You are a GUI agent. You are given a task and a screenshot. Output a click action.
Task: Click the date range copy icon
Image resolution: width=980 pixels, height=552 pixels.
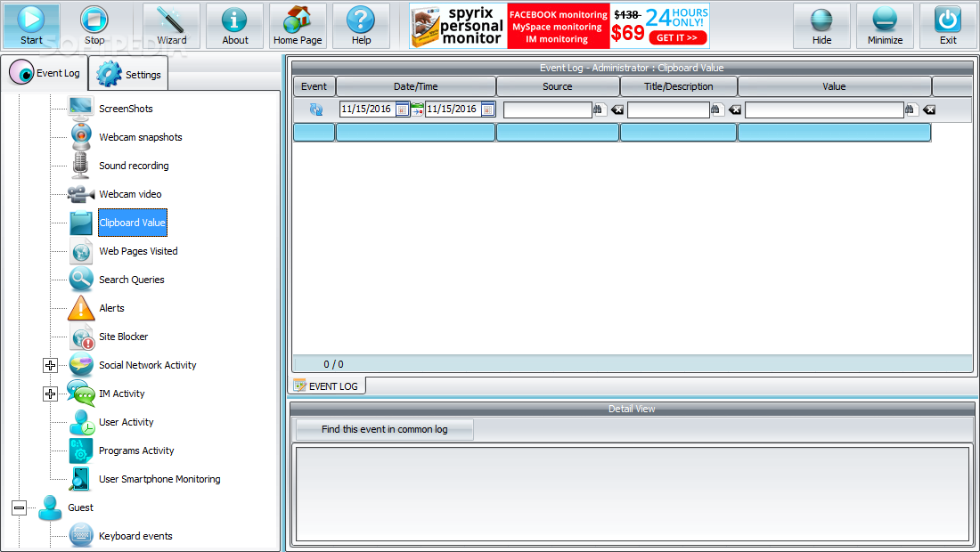coord(417,110)
